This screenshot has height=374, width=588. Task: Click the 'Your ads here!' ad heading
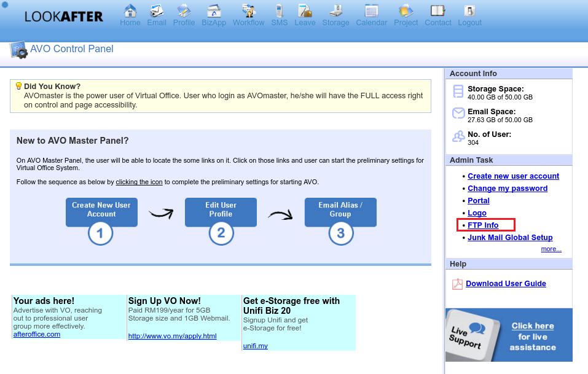click(44, 301)
